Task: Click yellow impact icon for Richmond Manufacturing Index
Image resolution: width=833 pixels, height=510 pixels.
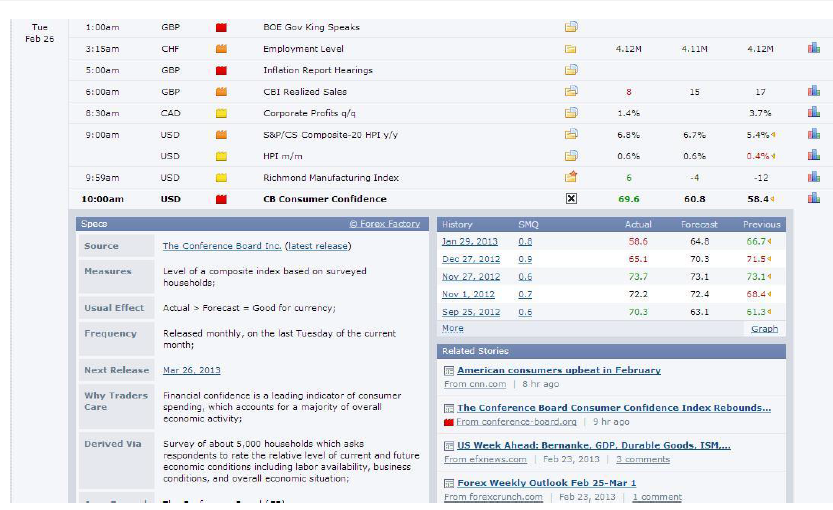Action: (x=221, y=178)
